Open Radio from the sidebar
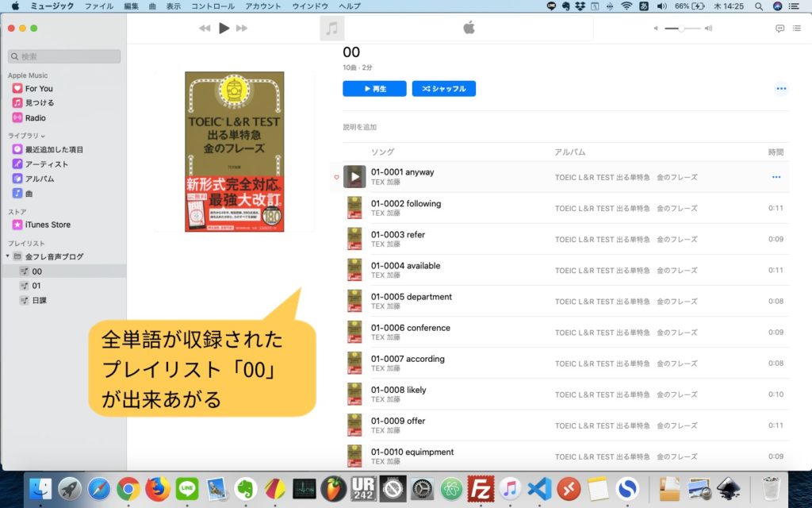This screenshot has width=812, height=508. pyautogui.click(x=32, y=116)
